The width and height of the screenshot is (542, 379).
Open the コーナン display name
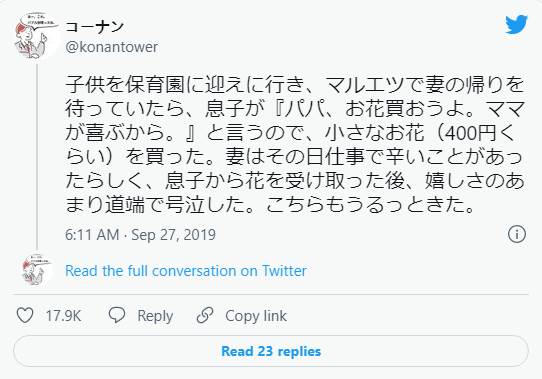coord(94,27)
